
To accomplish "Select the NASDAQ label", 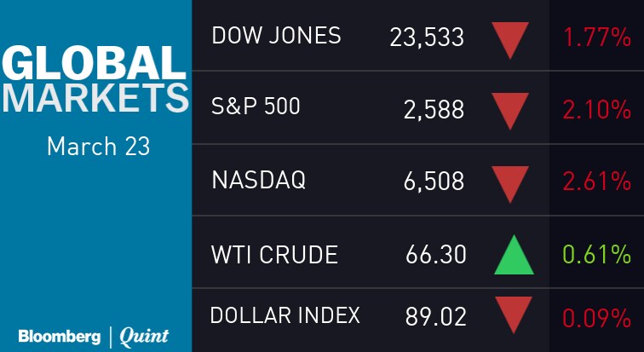I will (257, 181).
